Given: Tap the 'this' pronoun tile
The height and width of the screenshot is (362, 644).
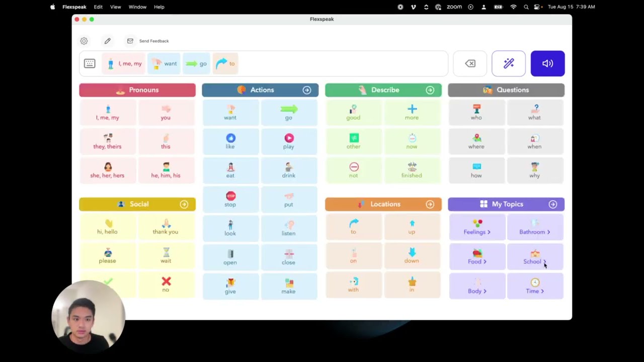Looking at the screenshot, I should [166, 142].
